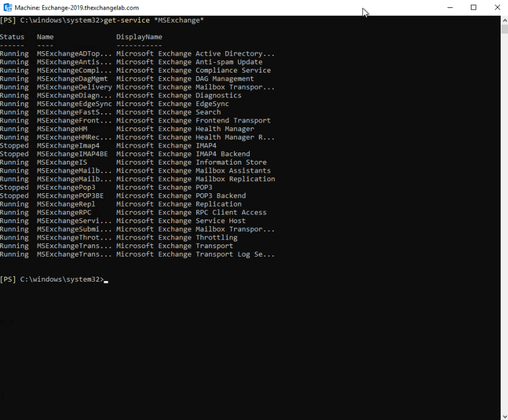This screenshot has height=420, width=508.
Task: Click 'Microsoft Exchange DAG Management' display name
Action: 185,79
